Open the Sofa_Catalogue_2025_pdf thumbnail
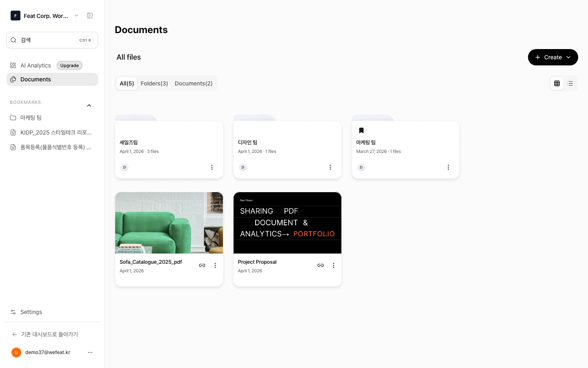Screen dimensions: 588x368 (169, 223)
